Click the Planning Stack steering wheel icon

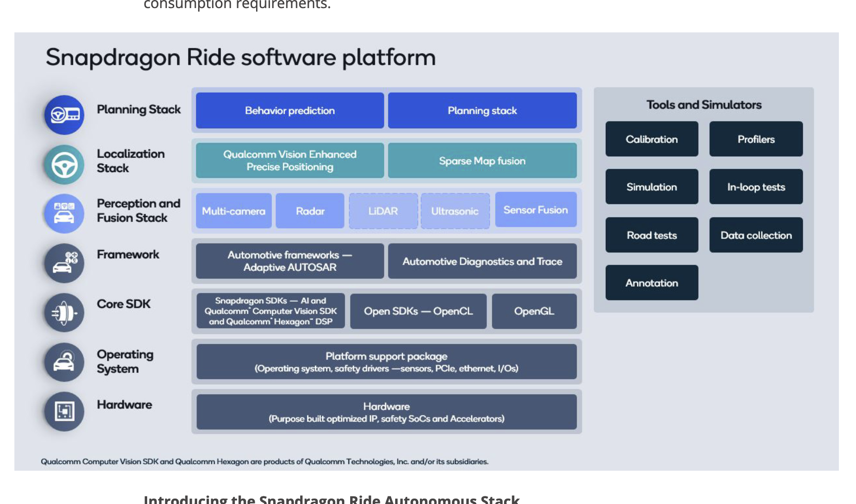coord(64,115)
